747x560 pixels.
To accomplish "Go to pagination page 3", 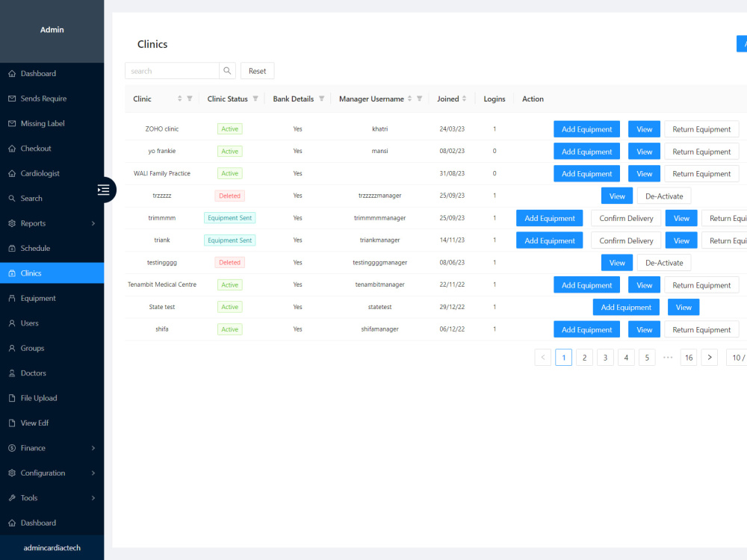I will pos(606,358).
